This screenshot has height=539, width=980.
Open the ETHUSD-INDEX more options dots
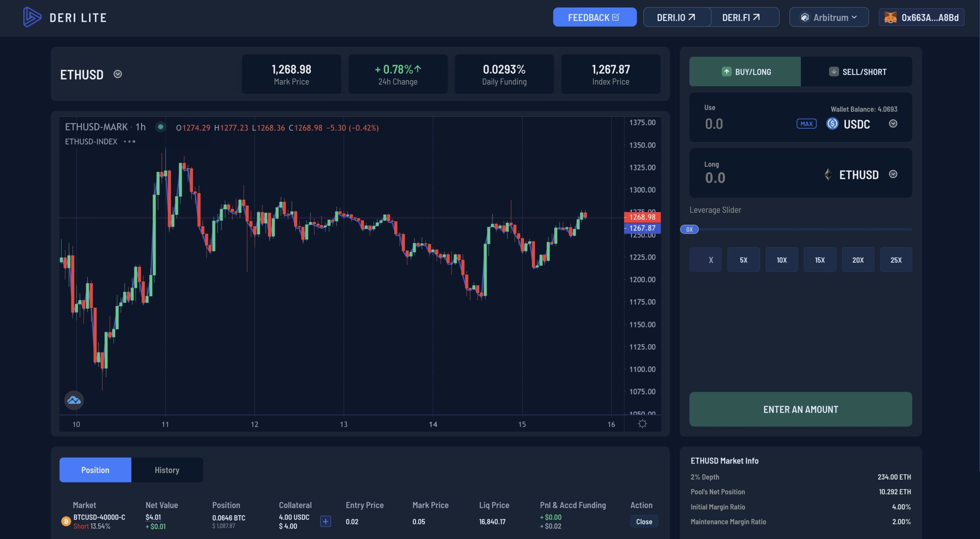[129, 141]
